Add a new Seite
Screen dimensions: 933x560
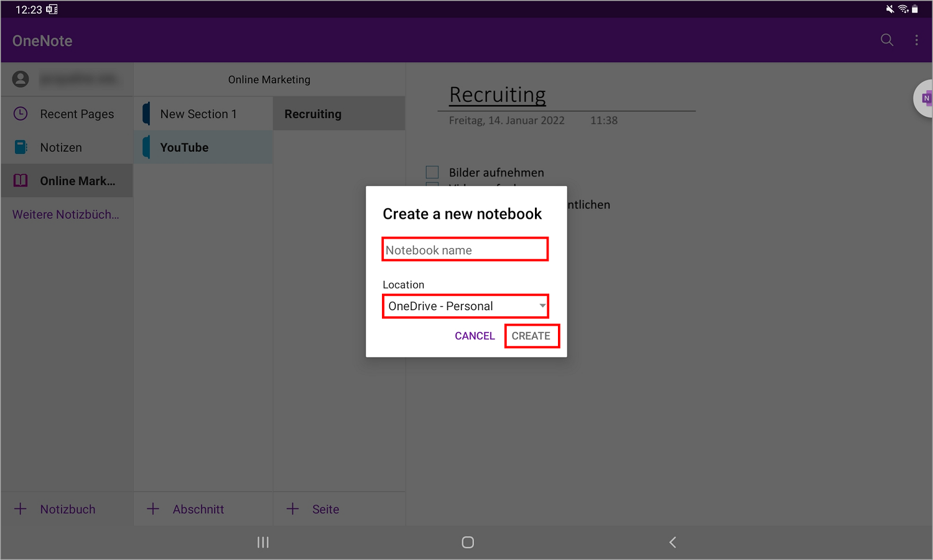pyautogui.click(x=339, y=509)
